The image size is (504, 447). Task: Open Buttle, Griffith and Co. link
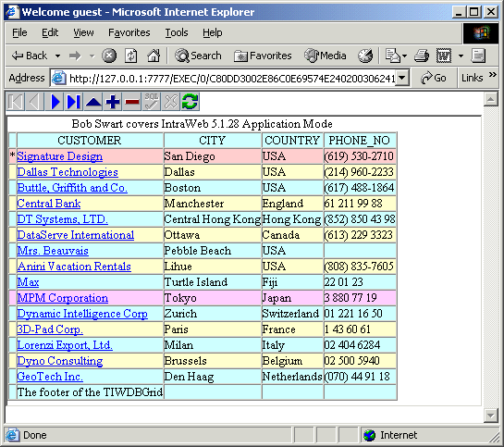pos(72,188)
